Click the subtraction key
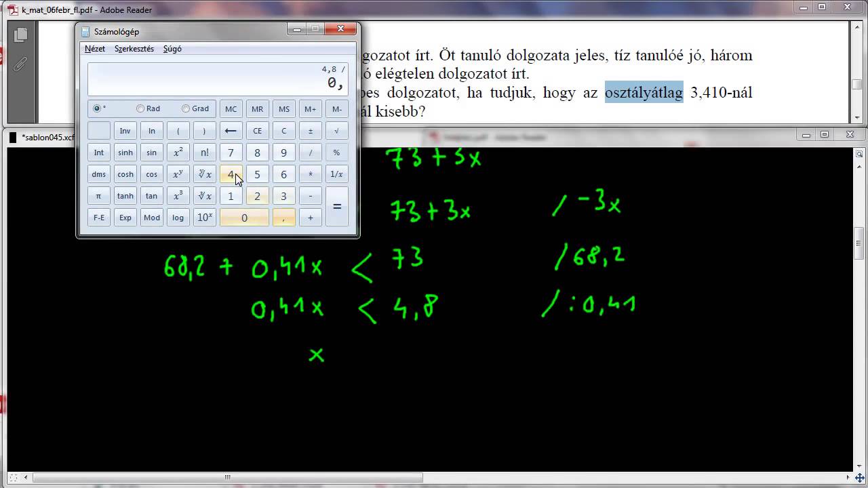868x488 pixels. [310, 196]
